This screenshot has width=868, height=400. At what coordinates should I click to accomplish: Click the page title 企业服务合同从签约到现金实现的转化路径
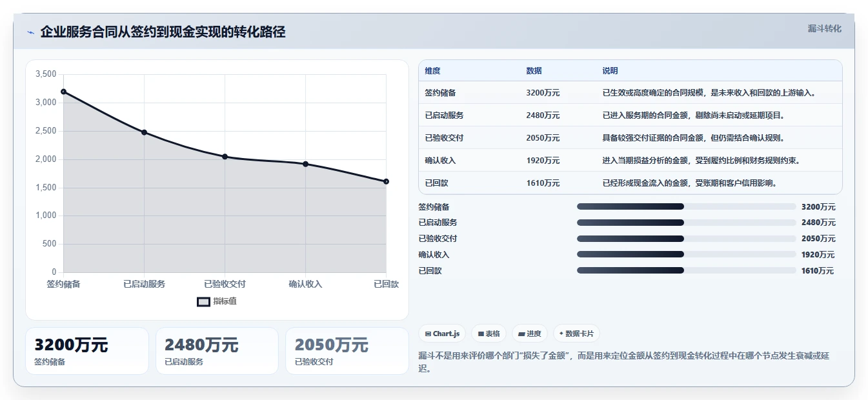coord(163,32)
